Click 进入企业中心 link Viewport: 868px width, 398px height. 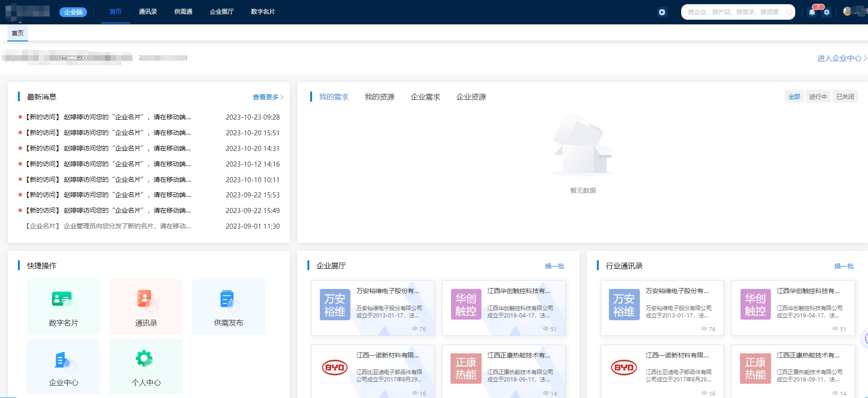pyautogui.click(x=842, y=58)
